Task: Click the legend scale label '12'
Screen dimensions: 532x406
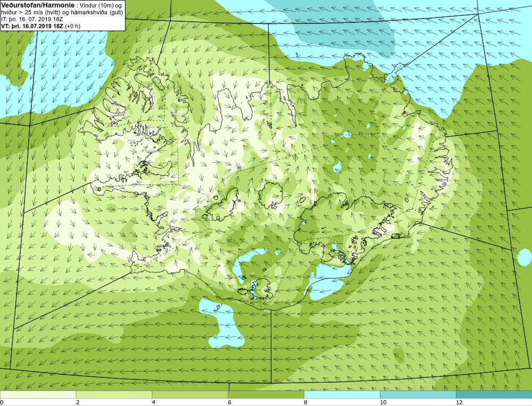Action: coord(459,403)
